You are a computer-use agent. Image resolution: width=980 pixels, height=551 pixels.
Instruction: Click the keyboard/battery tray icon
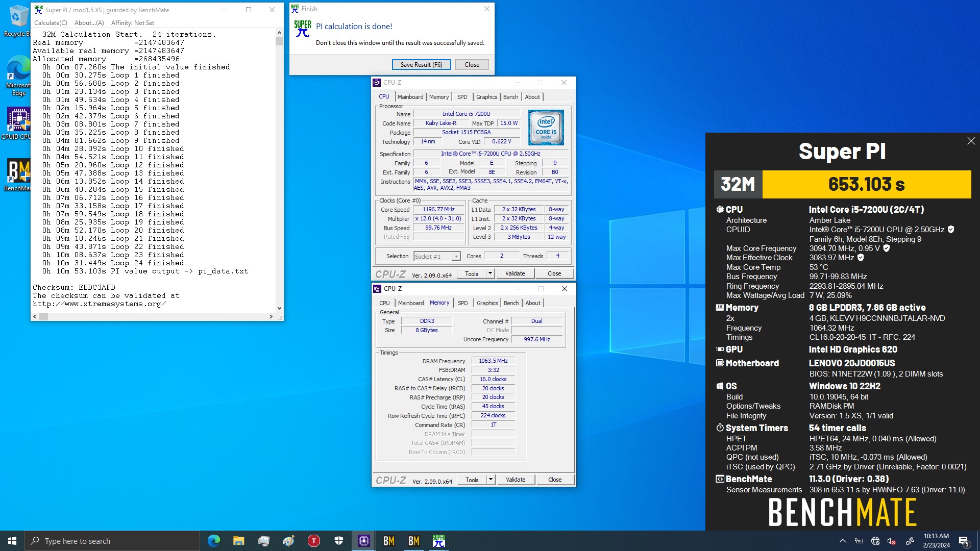click(x=859, y=541)
